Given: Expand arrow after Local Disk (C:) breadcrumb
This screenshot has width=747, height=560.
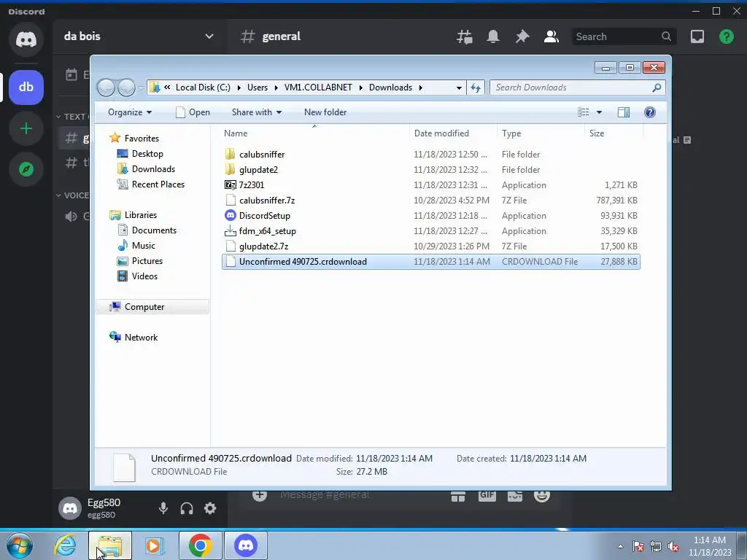Looking at the screenshot, I should click(x=239, y=87).
